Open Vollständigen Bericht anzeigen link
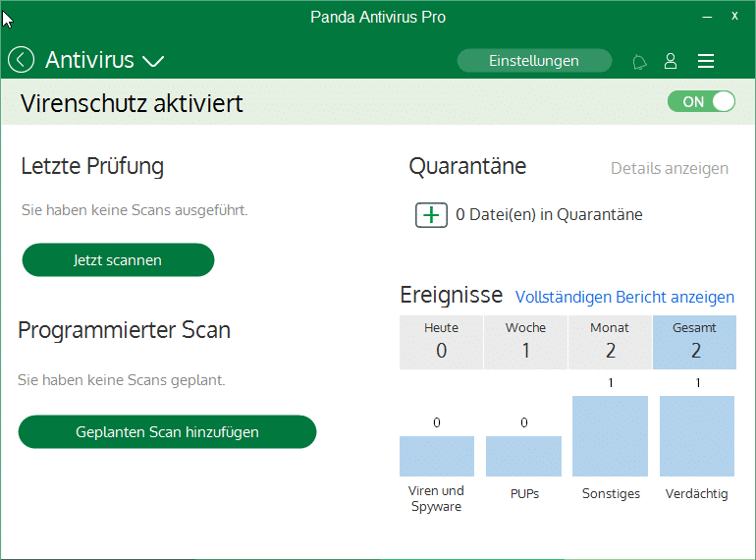Screen dimensions: 756x560 click(624, 297)
